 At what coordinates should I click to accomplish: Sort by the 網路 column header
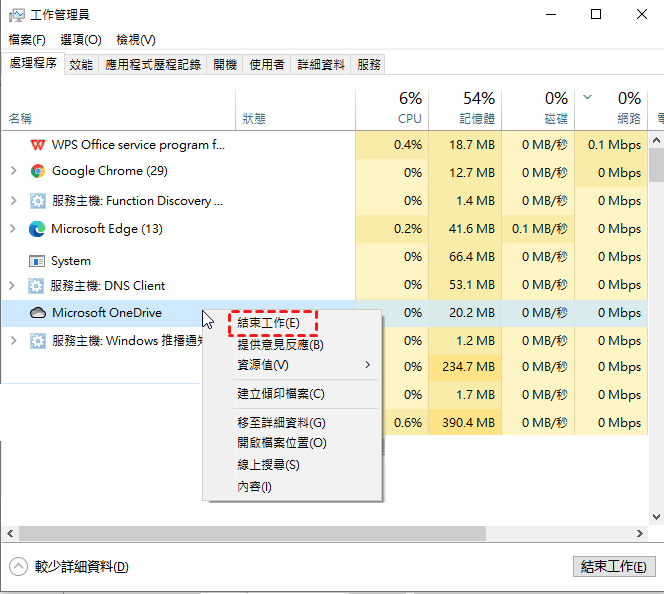point(611,110)
